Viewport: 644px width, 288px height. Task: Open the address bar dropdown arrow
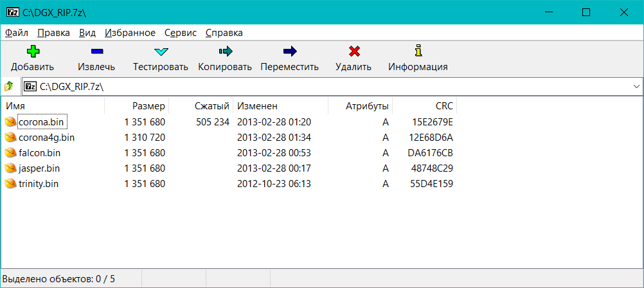coord(636,87)
